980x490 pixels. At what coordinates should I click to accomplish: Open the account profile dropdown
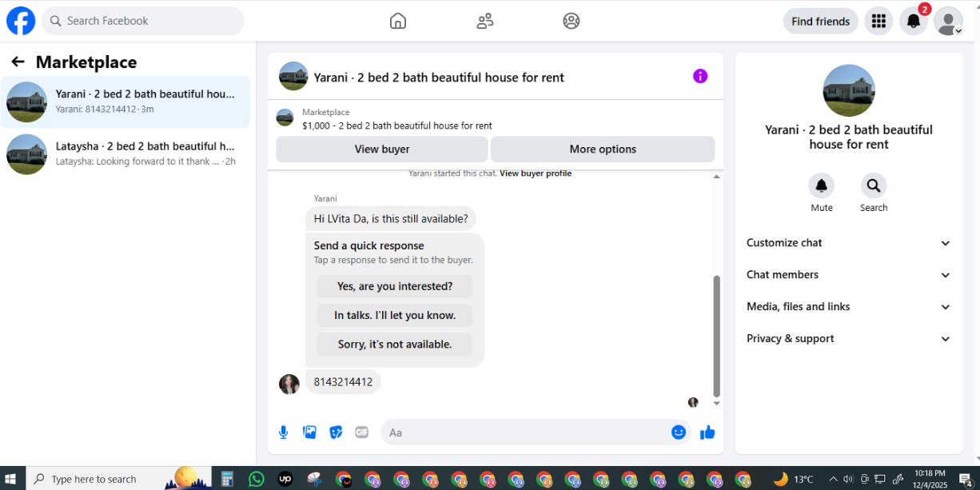(x=948, y=22)
